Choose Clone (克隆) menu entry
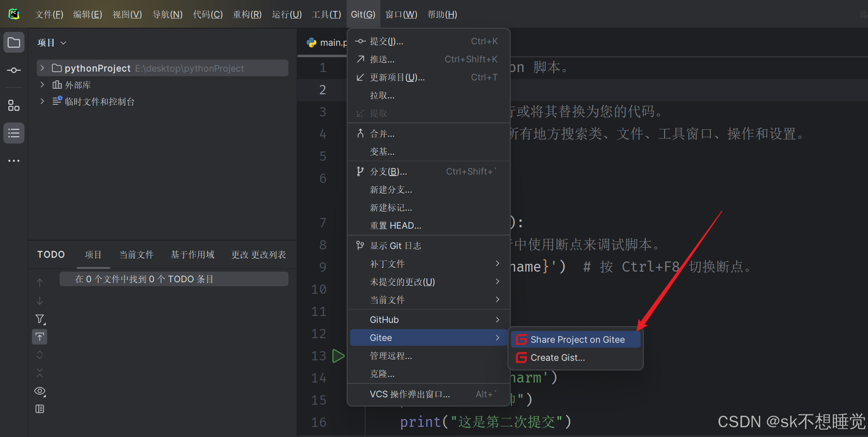This screenshot has width=868, height=437. point(428,374)
